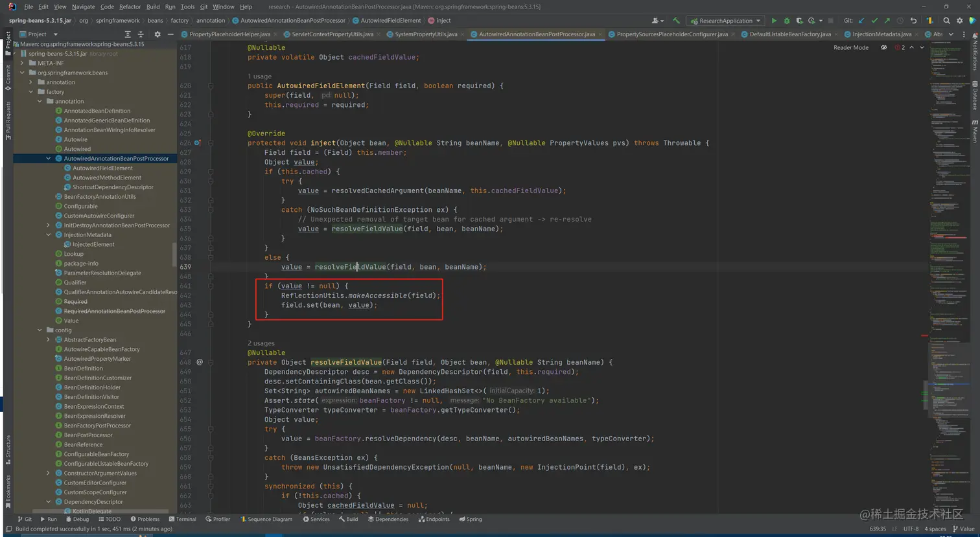Open ResearchApplication run configuration dropdown
Viewport: 980px width, 537px height.
click(726, 21)
